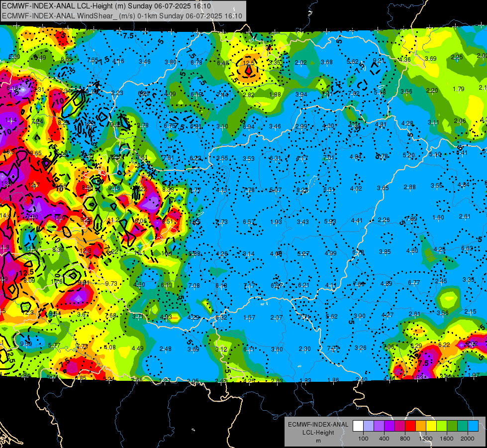Click the 800 label on the legend scale
This screenshot has height=448, width=487.
click(405, 439)
